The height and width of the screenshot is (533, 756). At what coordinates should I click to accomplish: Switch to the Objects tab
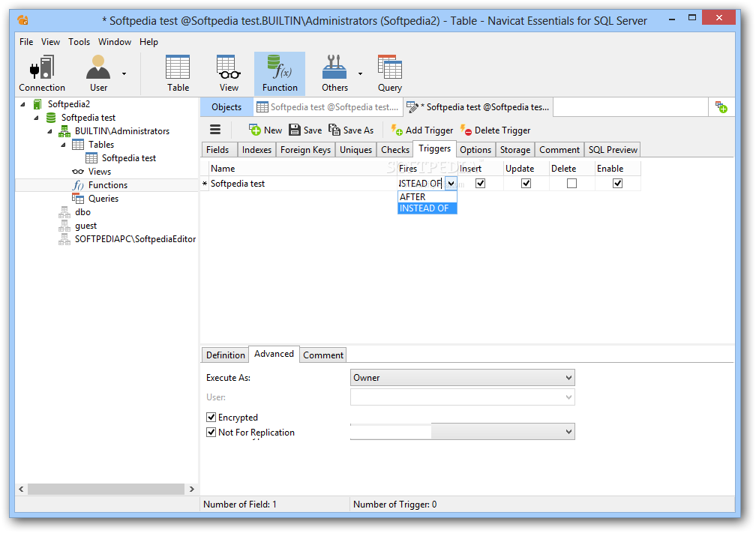click(x=226, y=107)
